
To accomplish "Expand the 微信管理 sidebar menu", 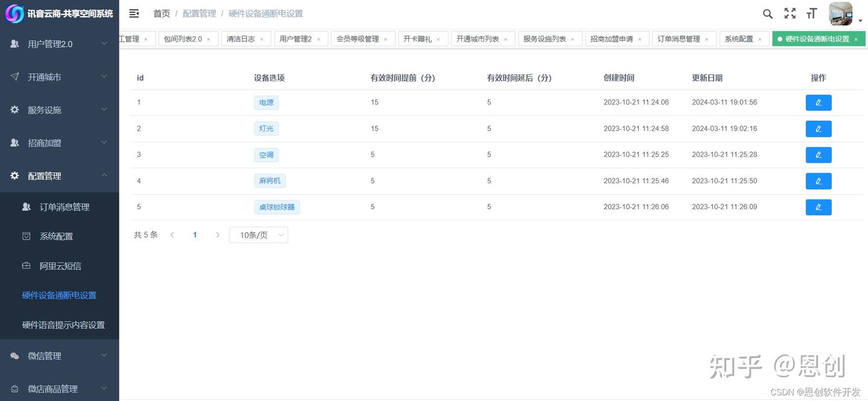I will [60, 356].
